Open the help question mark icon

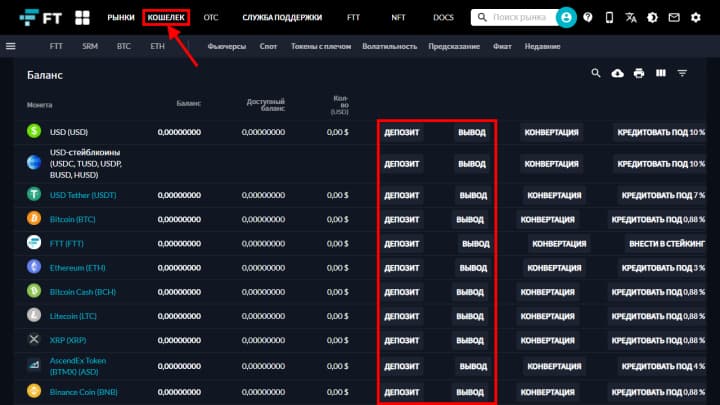pyautogui.click(x=588, y=17)
